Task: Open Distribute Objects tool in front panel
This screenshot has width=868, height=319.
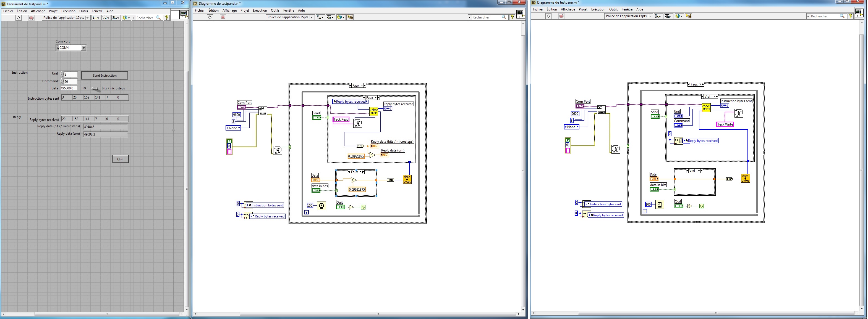Action: [106, 18]
